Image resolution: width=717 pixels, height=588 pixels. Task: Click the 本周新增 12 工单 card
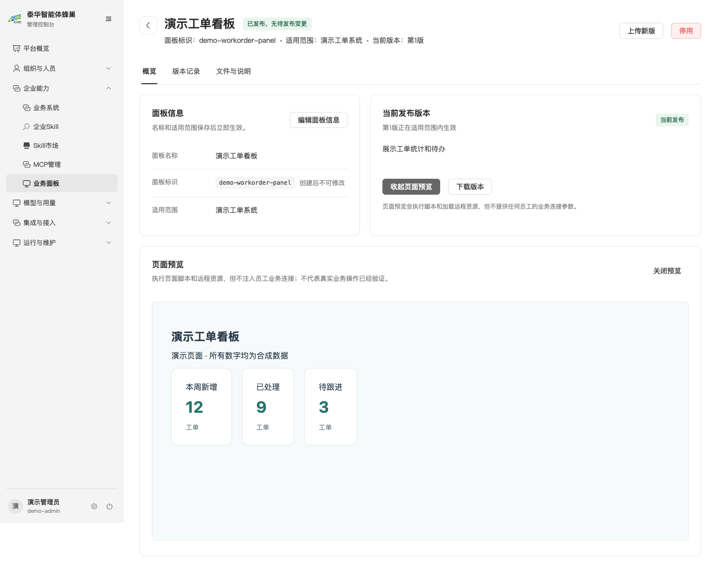[202, 407]
